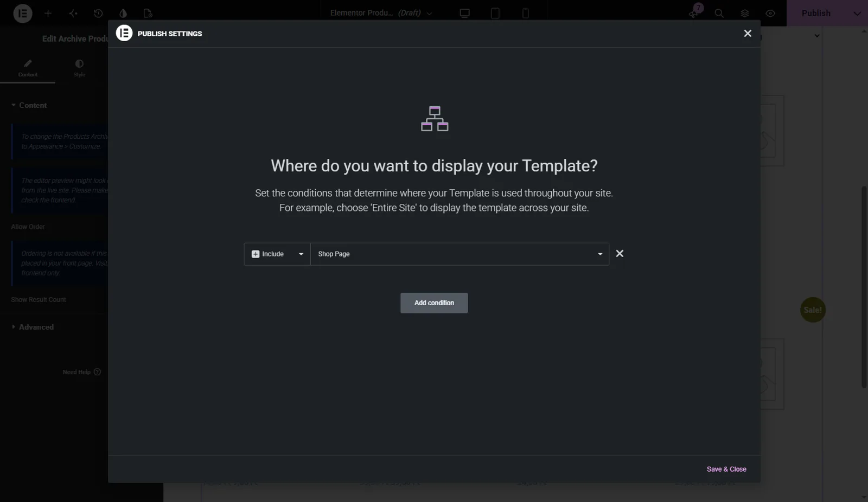Close the Publish Settings dialog

point(748,34)
